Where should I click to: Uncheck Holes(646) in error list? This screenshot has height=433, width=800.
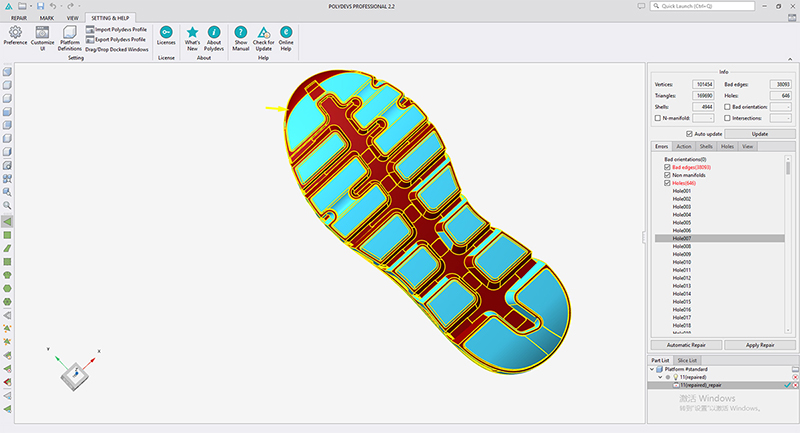click(667, 183)
